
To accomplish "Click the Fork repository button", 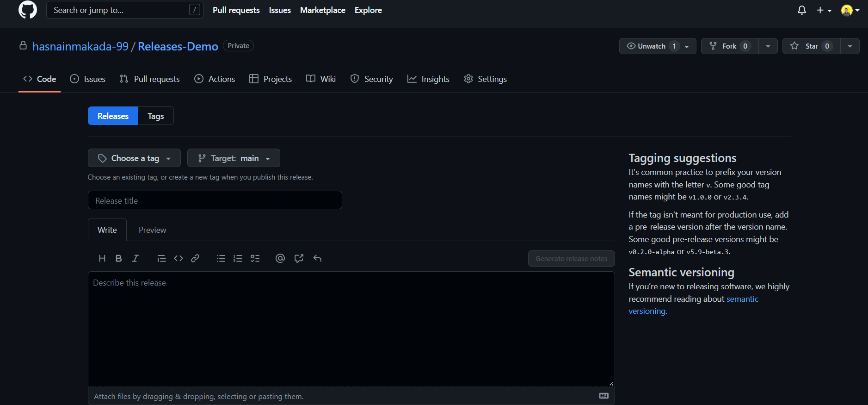I will [730, 46].
